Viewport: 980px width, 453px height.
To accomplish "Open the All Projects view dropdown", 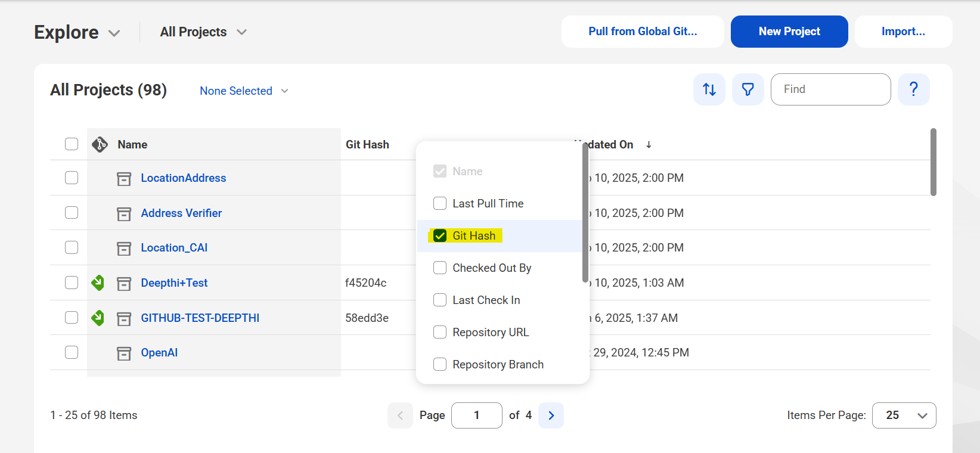I will (203, 32).
